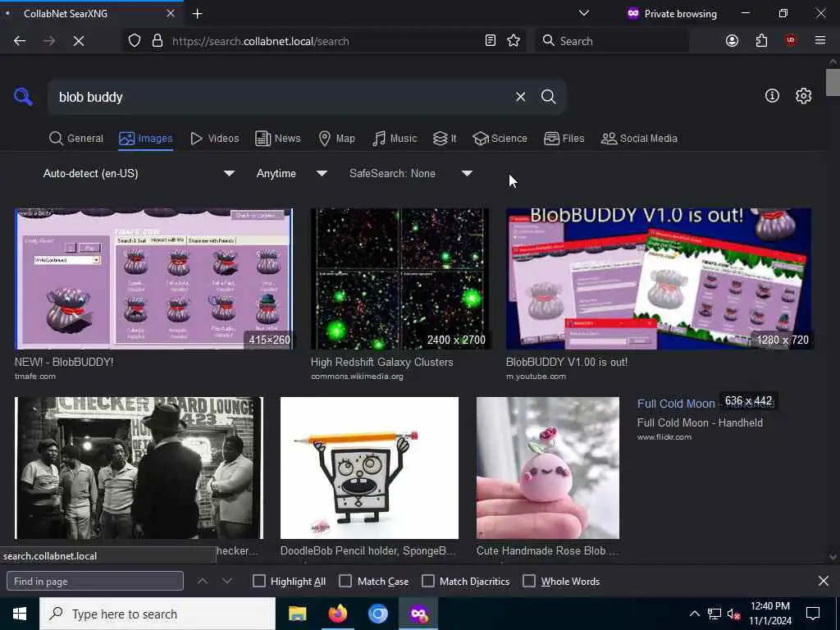Viewport: 840px width, 630px height.
Task: Click the m.youtube.com source text
Action: [536, 377]
